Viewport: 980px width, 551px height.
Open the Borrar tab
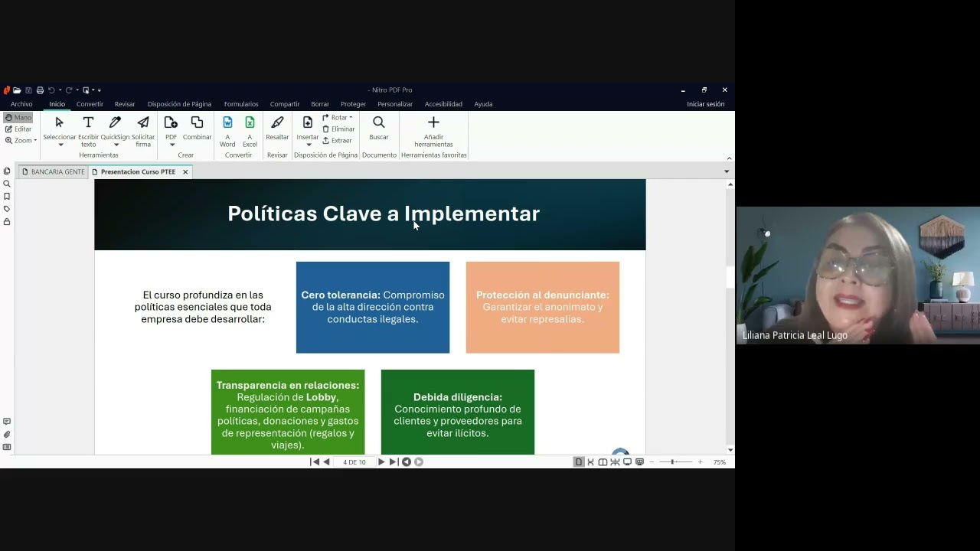(x=320, y=104)
